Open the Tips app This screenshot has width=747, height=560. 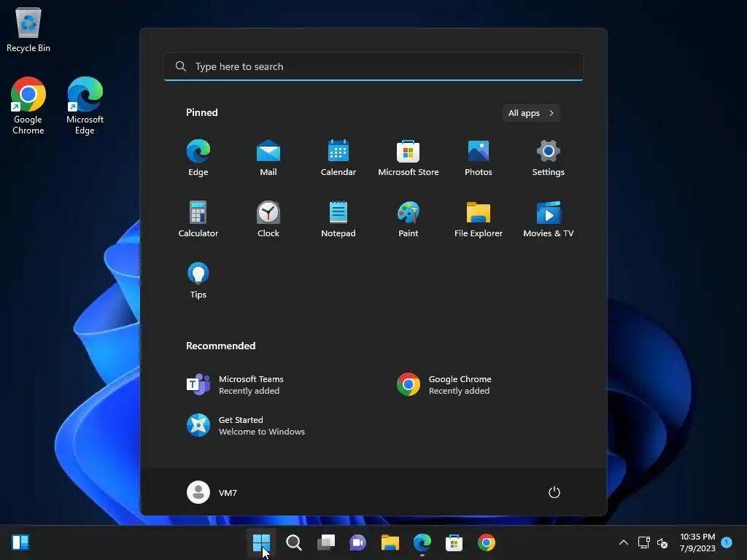[198, 281]
